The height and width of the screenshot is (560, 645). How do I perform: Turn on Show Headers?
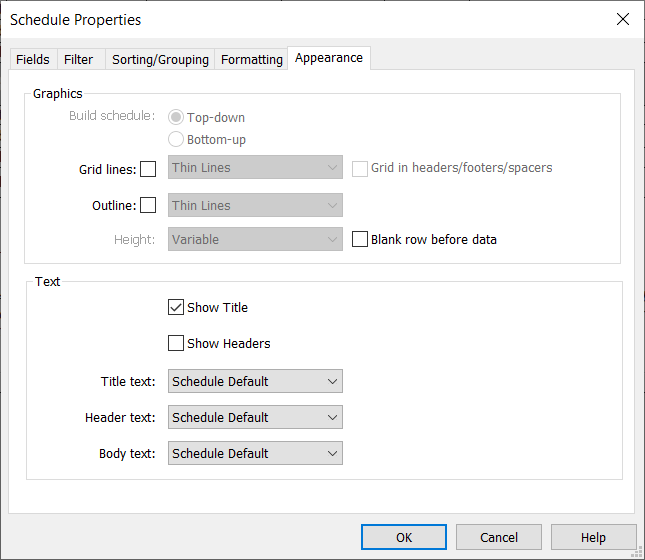tap(177, 344)
